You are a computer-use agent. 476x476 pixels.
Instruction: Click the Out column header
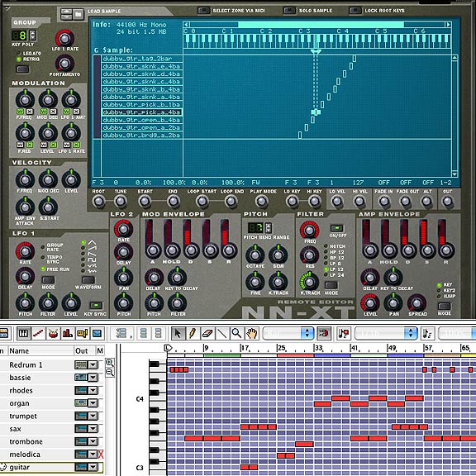tap(84, 351)
